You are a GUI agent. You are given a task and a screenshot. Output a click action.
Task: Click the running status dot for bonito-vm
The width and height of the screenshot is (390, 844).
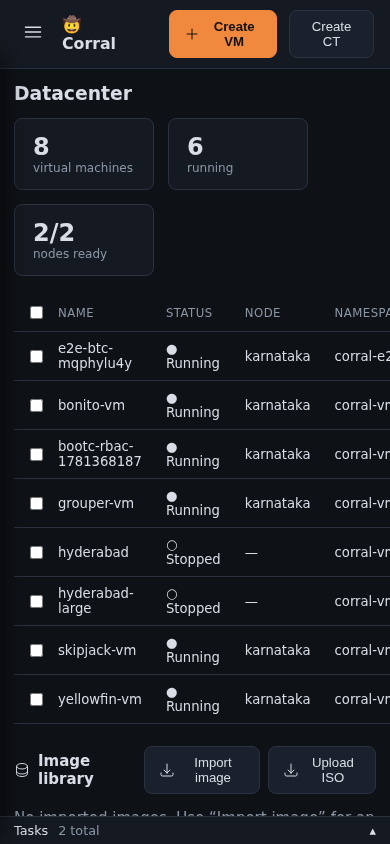click(172, 399)
